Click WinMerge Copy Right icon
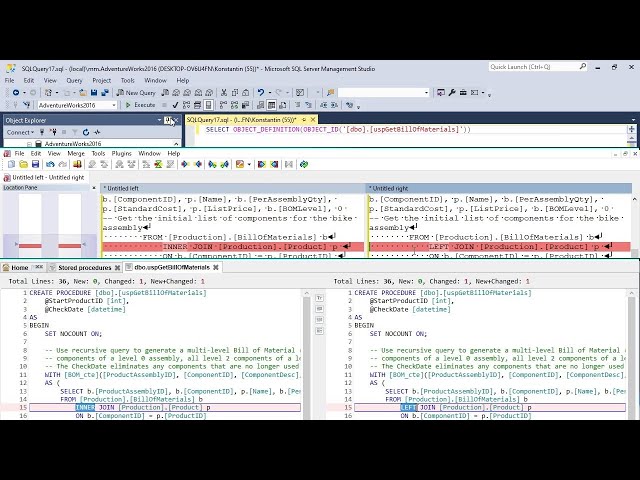The width and height of the screenshot is (640, 480). (185, 164)
